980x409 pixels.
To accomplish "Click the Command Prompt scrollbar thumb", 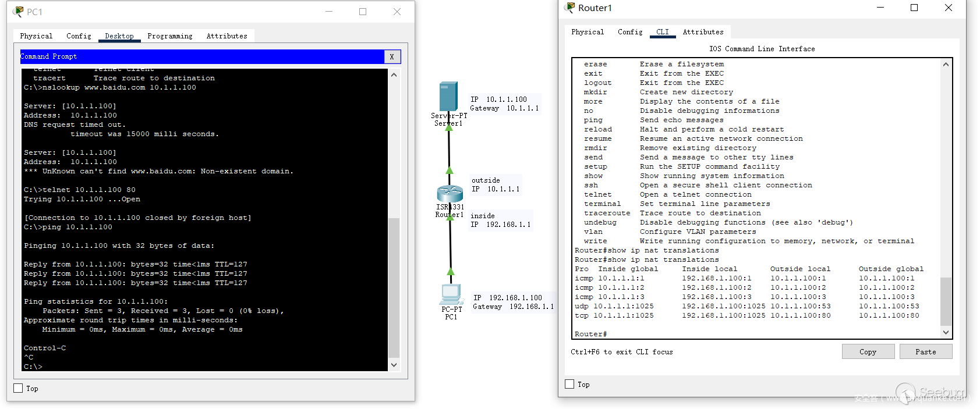I will (394, 287).
